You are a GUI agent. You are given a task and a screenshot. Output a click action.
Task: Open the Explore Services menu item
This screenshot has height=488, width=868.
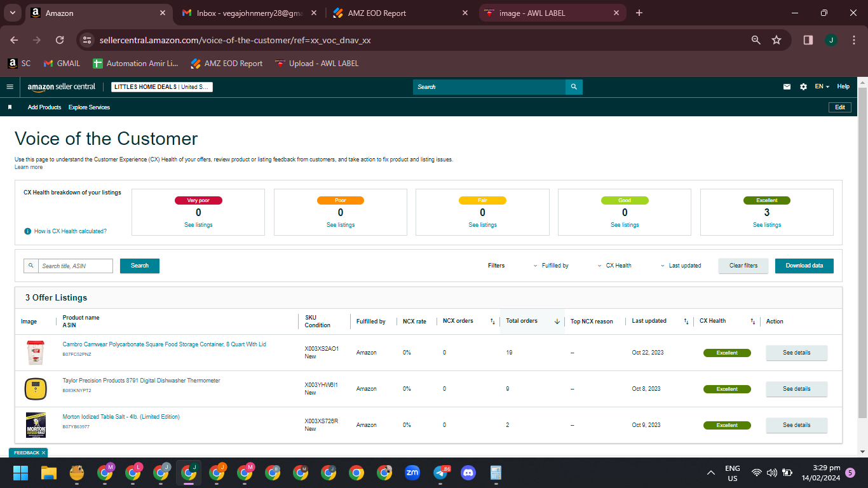(89, 107)
